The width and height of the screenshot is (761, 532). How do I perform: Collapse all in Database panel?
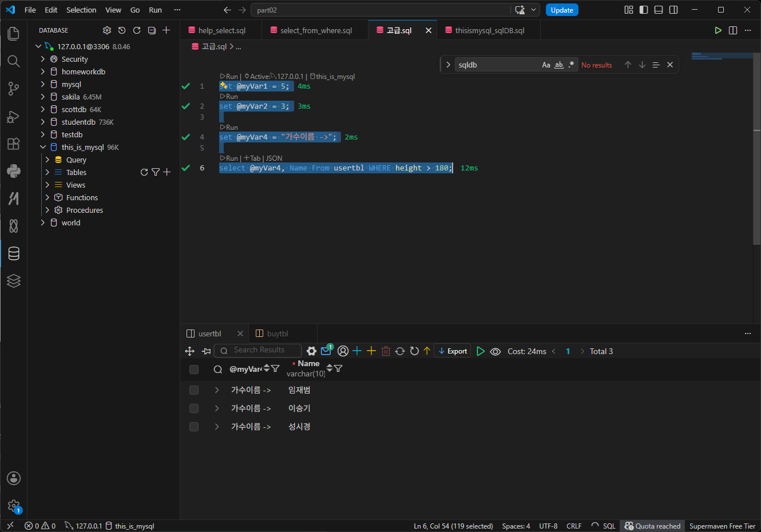152,30
